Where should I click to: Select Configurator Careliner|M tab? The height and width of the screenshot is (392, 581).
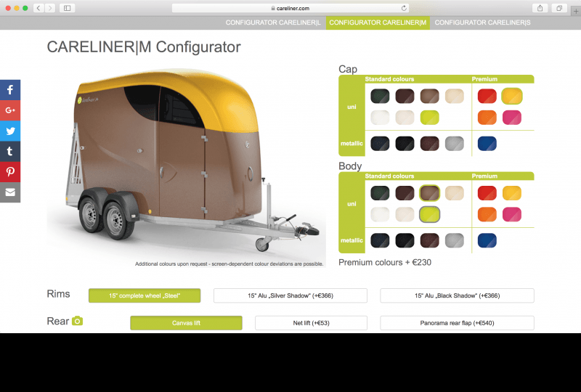(378, 23)
